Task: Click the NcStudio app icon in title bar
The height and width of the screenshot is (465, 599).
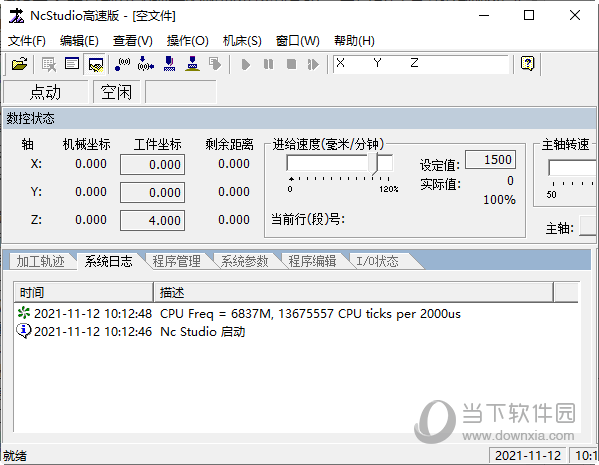Action: pyautogui.click(x=16, y=16)
